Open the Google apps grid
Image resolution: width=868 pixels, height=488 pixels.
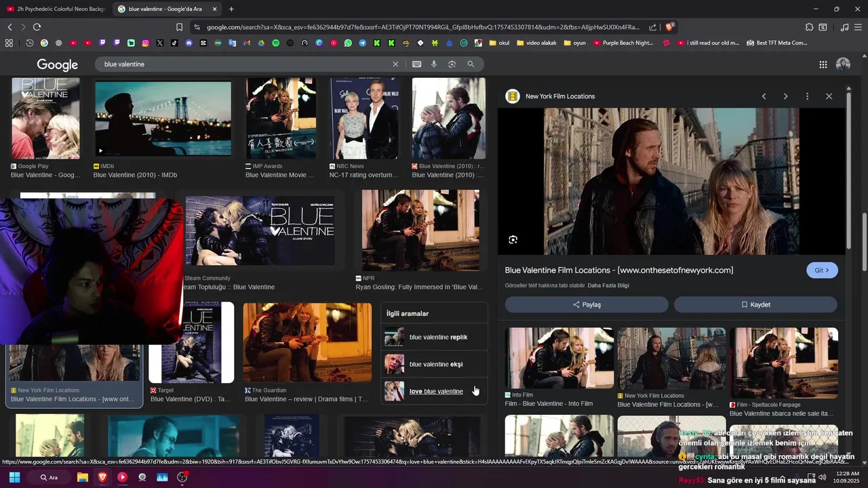(x=823, y=64)
